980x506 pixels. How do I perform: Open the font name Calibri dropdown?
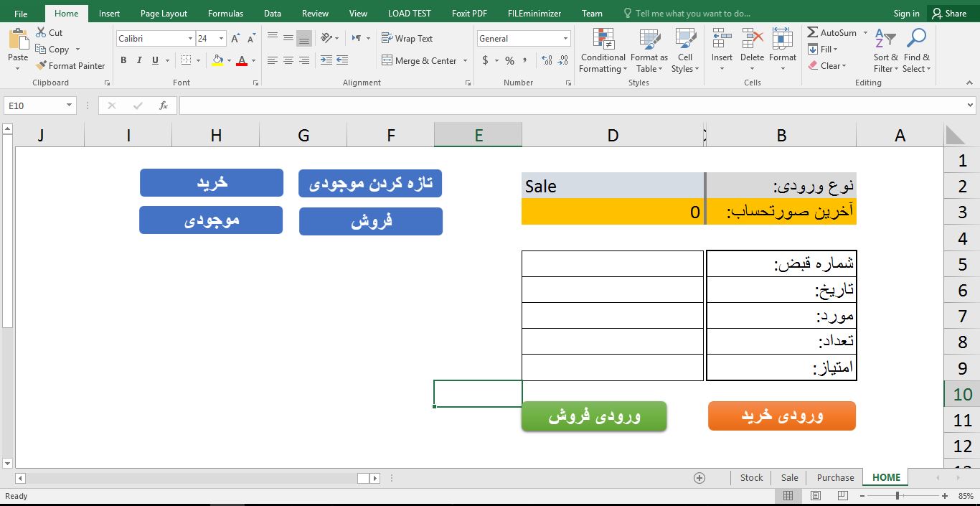pyautogui.click(x=190, y=39)
